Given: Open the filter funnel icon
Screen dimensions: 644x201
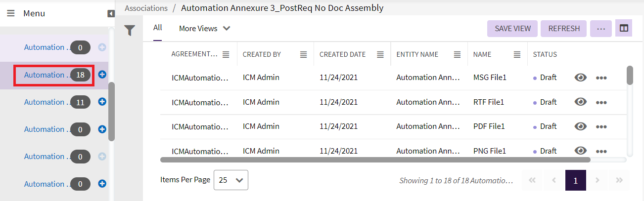Looking at the screenshot, I should 130,31.
